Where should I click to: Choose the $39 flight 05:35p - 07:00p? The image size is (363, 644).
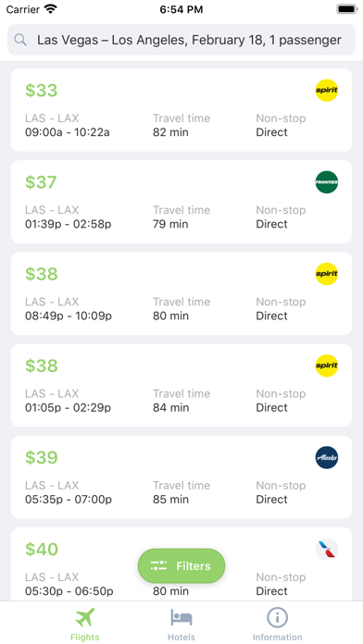pyautogui.click(x=181, y=477)
